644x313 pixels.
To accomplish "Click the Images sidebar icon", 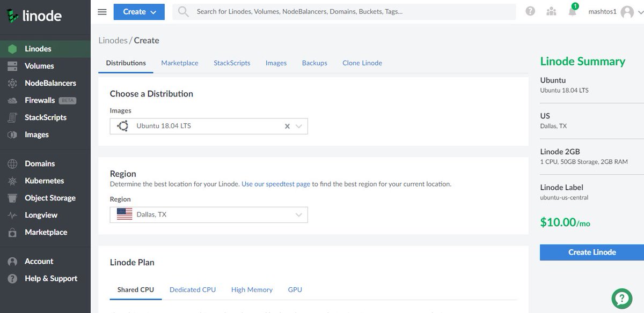I will pos(13,135).
